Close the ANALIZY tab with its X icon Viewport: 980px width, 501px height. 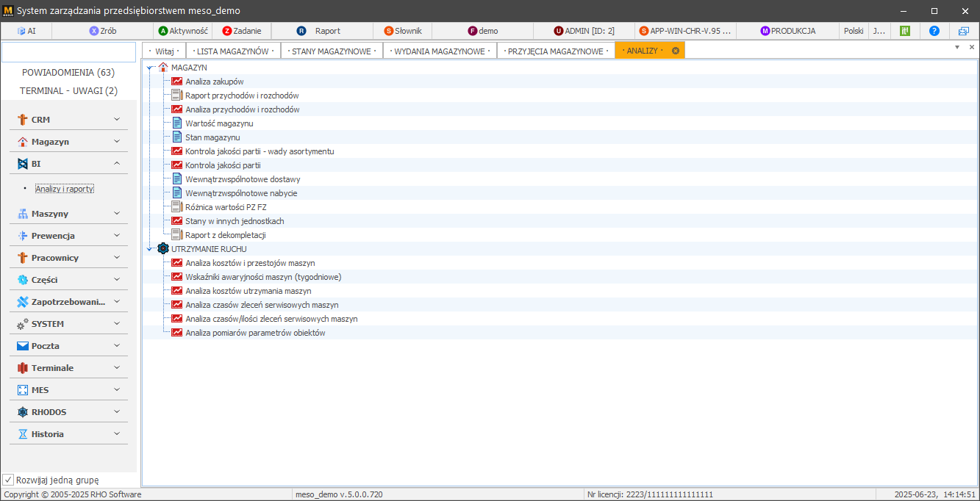coord(675,51)
